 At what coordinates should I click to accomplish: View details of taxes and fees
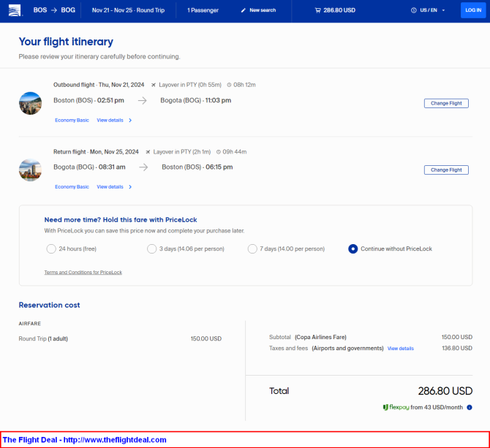click(x=400, y=349)
